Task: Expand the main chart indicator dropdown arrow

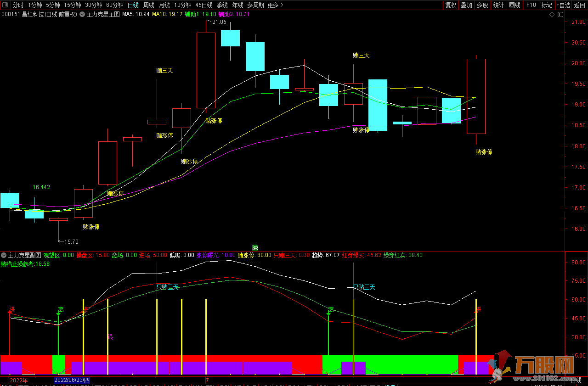Action: (x=82, y=14)
